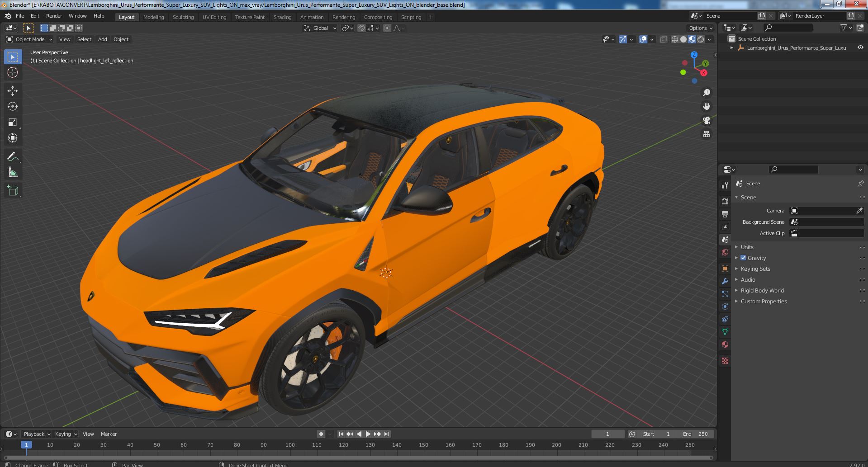Switch to the UV Editing workspace tab
The image size is (868, 467).
click(214, 17)
